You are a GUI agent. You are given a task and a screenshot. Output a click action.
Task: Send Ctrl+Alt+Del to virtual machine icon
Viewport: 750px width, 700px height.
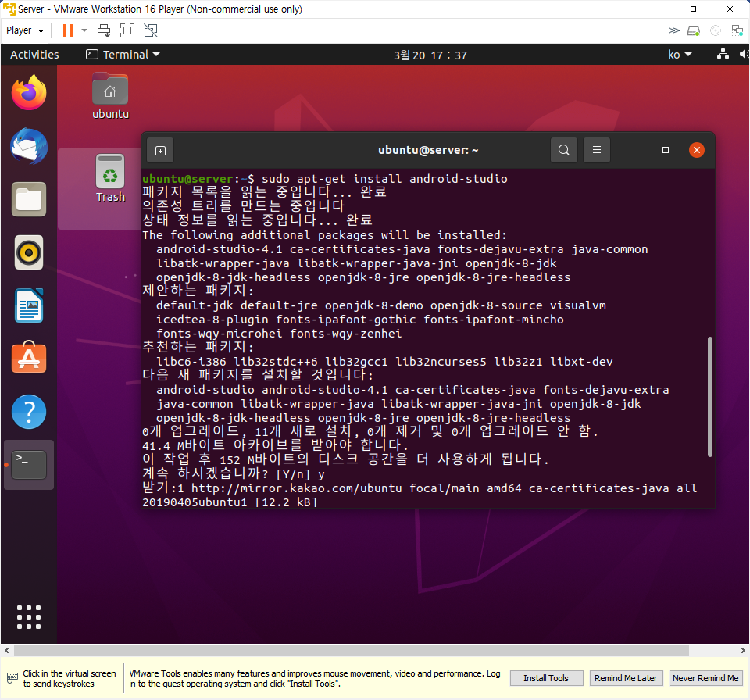click(104, 30)
